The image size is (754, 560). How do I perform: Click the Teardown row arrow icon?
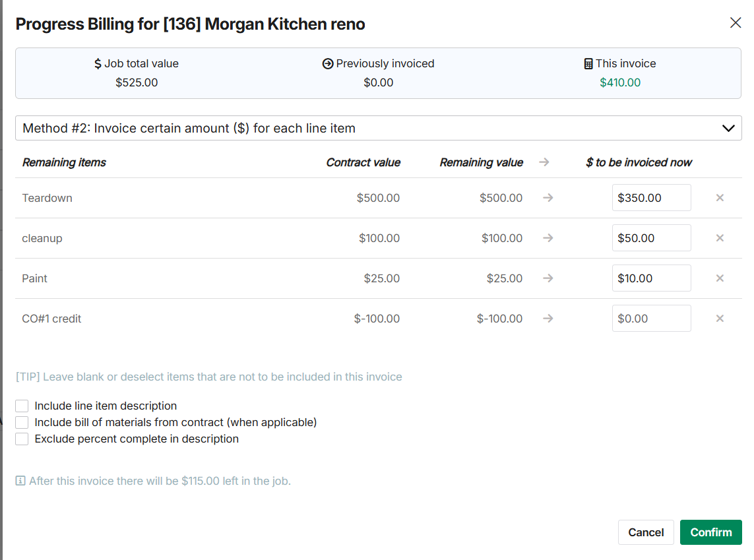pyautogui.click(x=548, y=198)
